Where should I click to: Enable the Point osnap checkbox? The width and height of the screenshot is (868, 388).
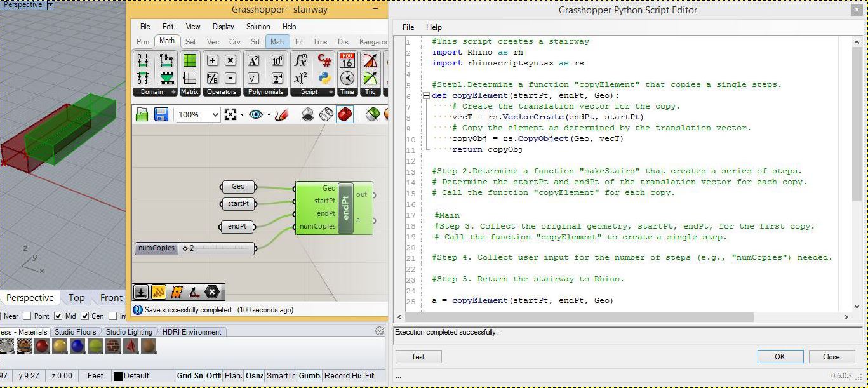coord(27,316)
